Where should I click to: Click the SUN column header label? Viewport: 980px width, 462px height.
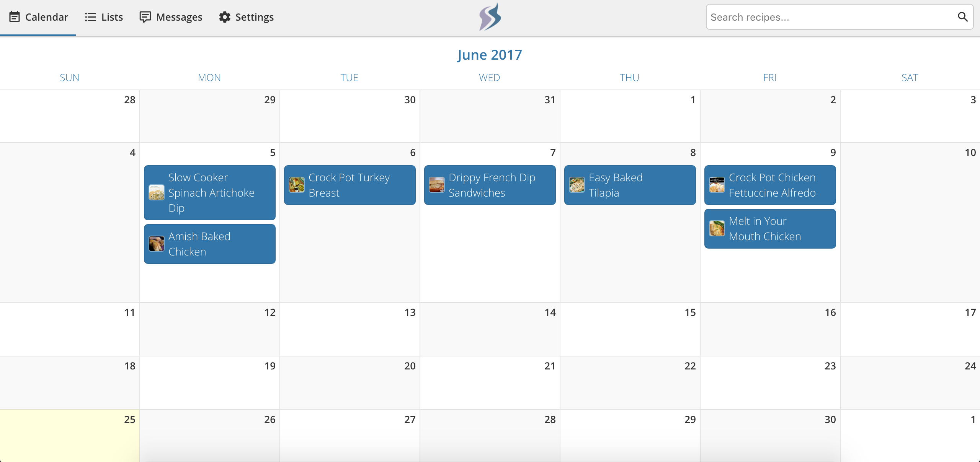(x=68, y=77)
